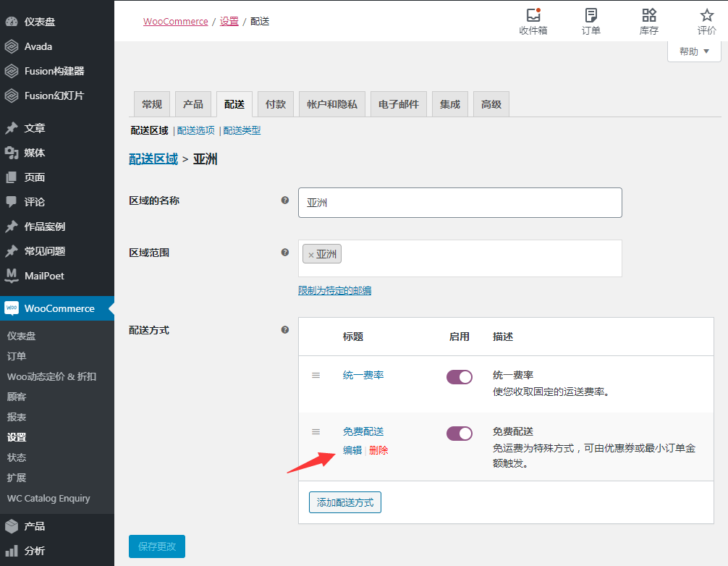Image resolution: width=728 pixels, height=566 pixels.
Task: Open the 订单 orders icon
Action: [591, 15]
